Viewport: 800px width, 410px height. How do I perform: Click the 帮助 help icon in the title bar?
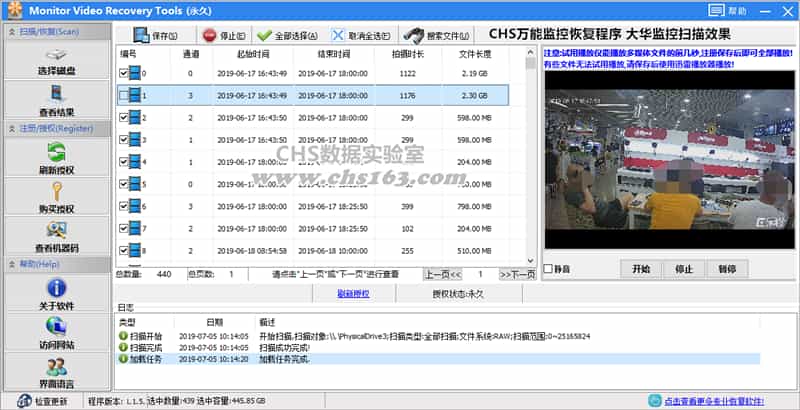(716, 10)
